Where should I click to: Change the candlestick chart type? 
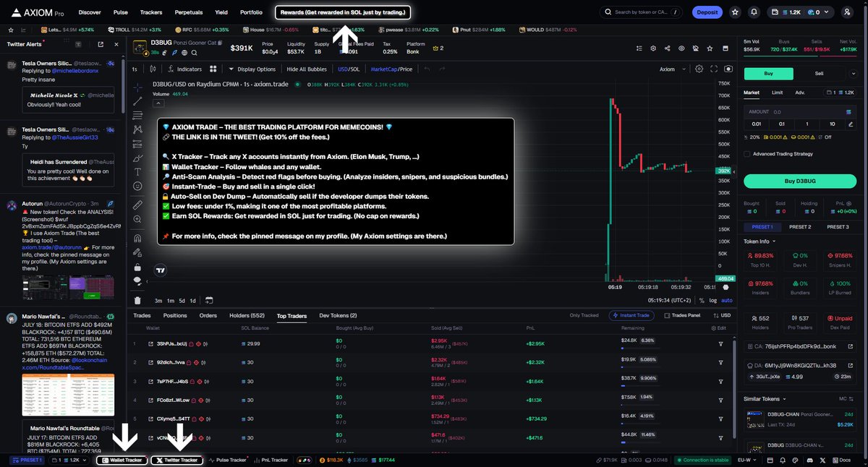(x=153, y=69)
